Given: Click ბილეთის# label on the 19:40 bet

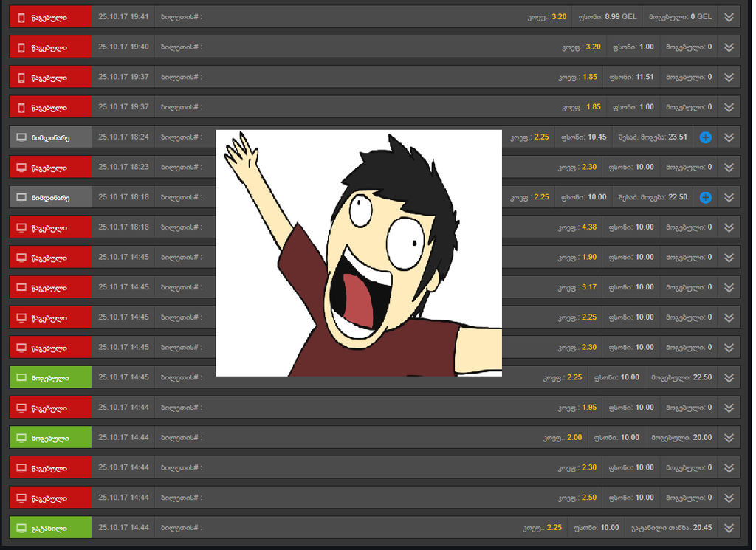Looking at the screenshot, I should coord(182,47).
